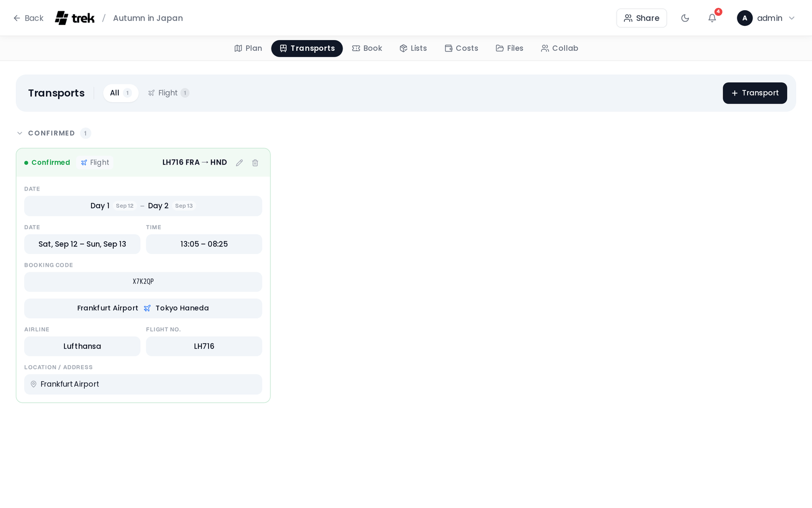Delete the LH716 flight with trash icon
812x508 pixels.
(x=255, y=163)
